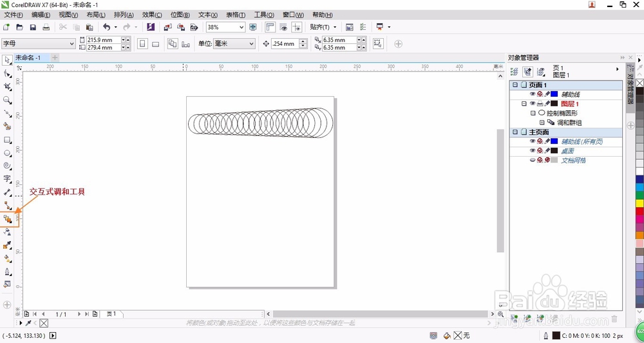The width and height of the screenshot is (644, 343).
Task: Select the Artistic media tool
Action: 7,126
